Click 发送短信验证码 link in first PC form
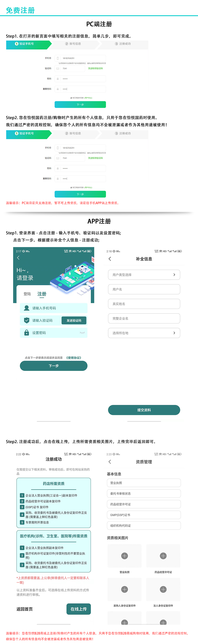 point(95,68)
